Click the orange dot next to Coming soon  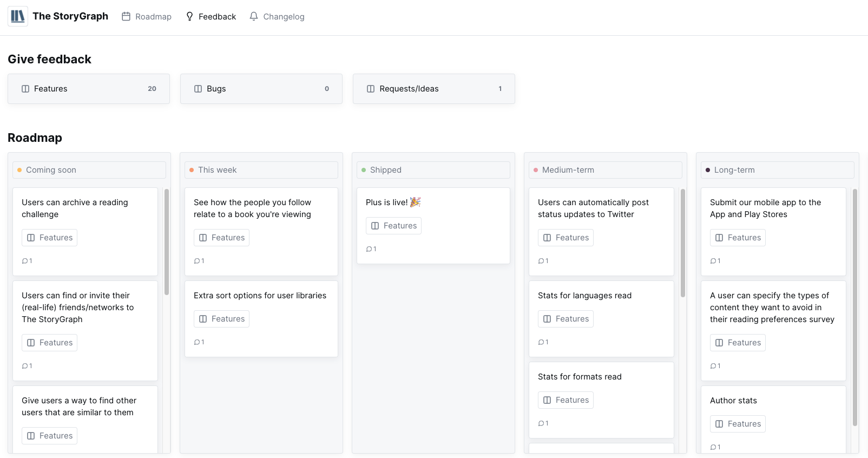pos(19,170)
